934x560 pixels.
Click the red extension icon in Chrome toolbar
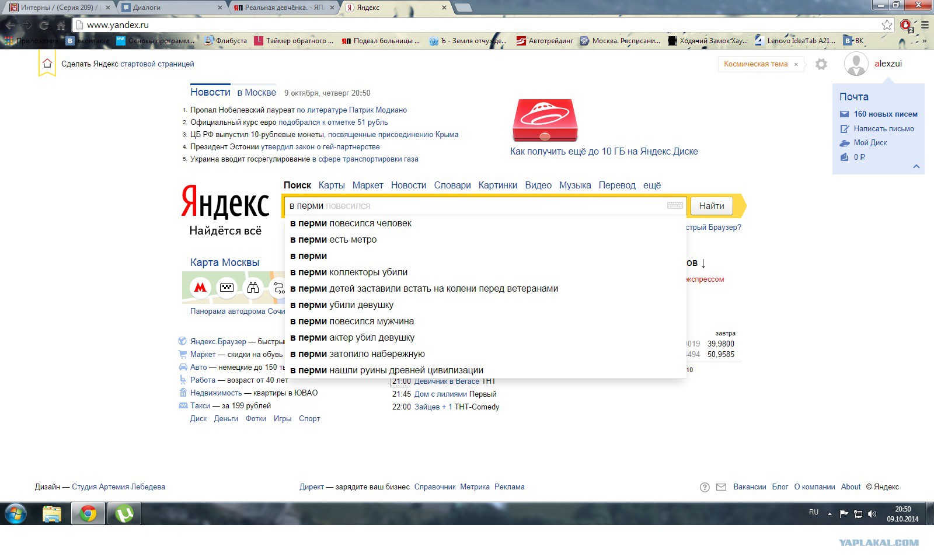[x=906, y=25]
